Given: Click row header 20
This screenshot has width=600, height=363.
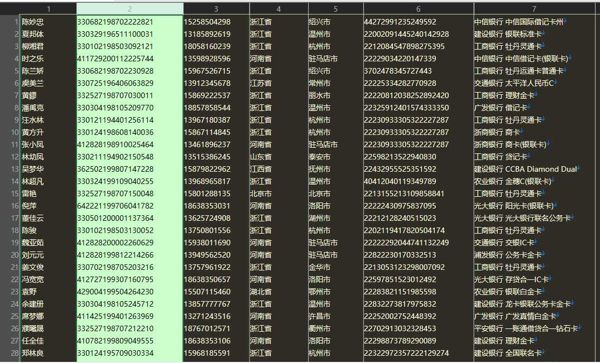Looking at the screenshot, I should coord(10,255).
